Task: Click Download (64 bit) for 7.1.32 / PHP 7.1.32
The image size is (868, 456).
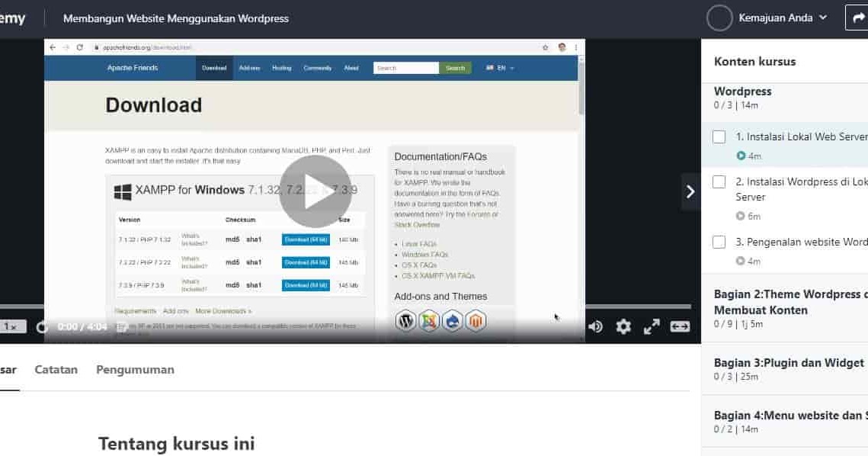Action: [306, 240]
